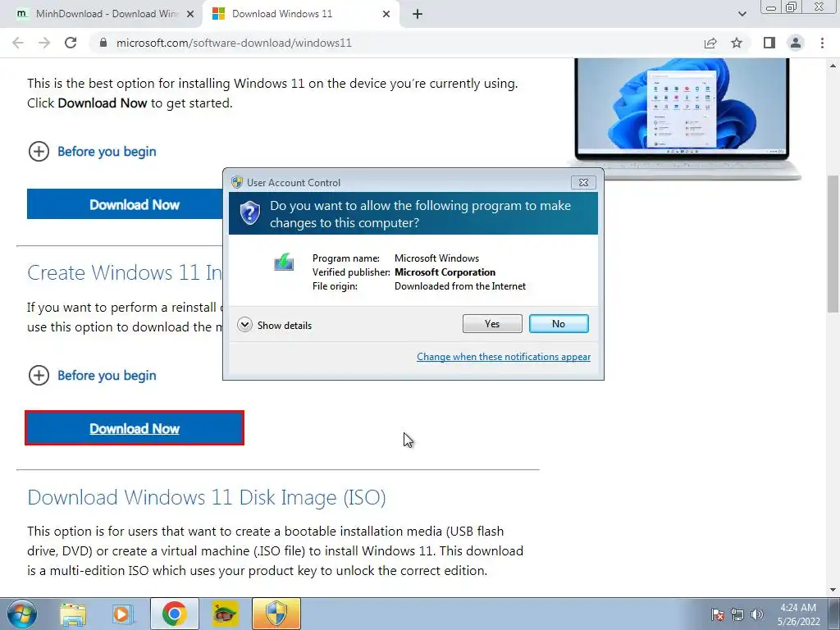Open the volume speaker tray icon
Screen dimensions: 840x630
coord(757,614)
